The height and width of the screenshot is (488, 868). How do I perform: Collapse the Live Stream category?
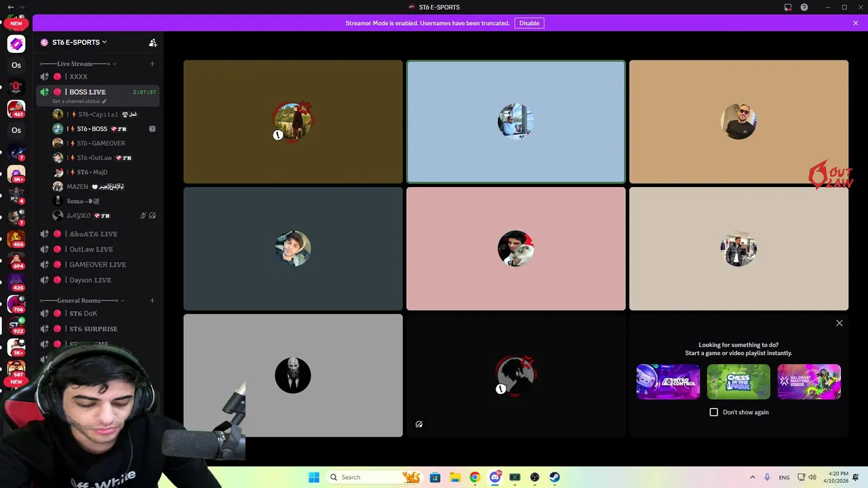tap(77, 64)
